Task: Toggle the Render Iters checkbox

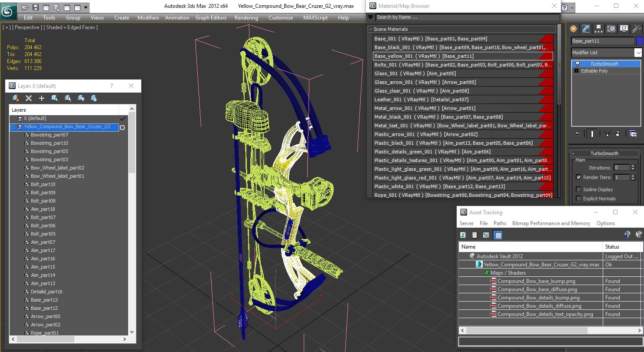Action: 578,177
